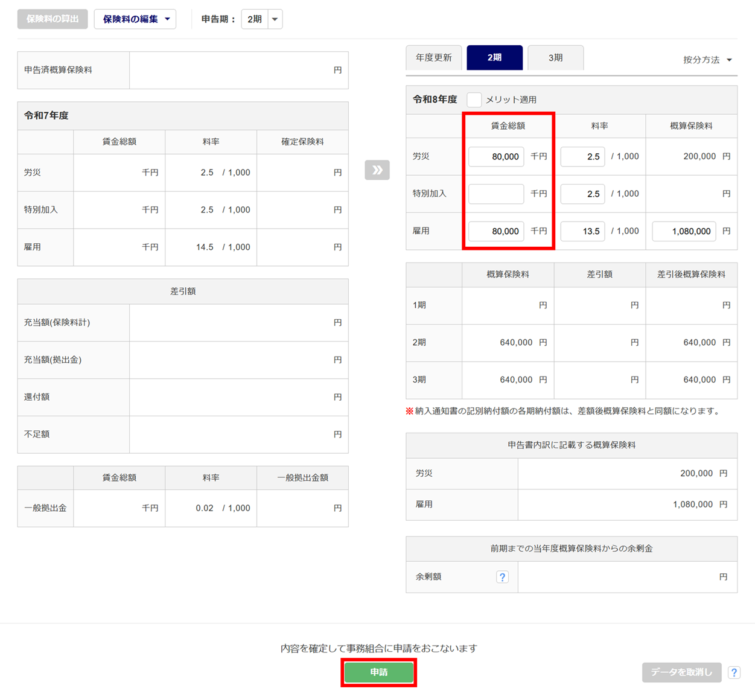Click 還付額 row label
The width and height of the screenshot is (755, 700).
pos(37,397)
